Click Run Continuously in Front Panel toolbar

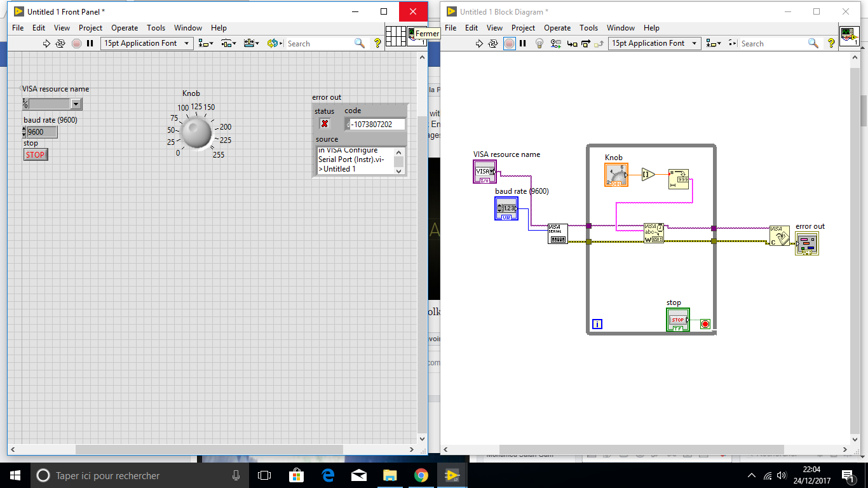coord(60,43)
